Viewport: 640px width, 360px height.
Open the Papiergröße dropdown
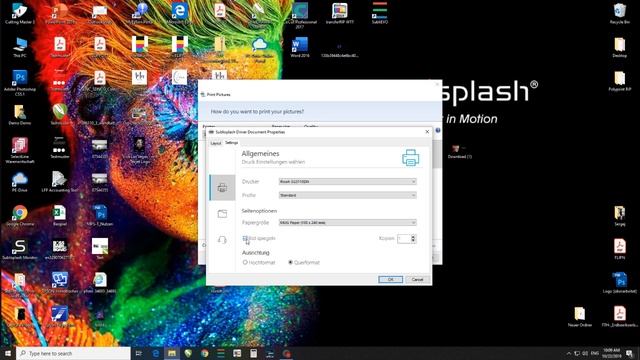pos(347,222)
